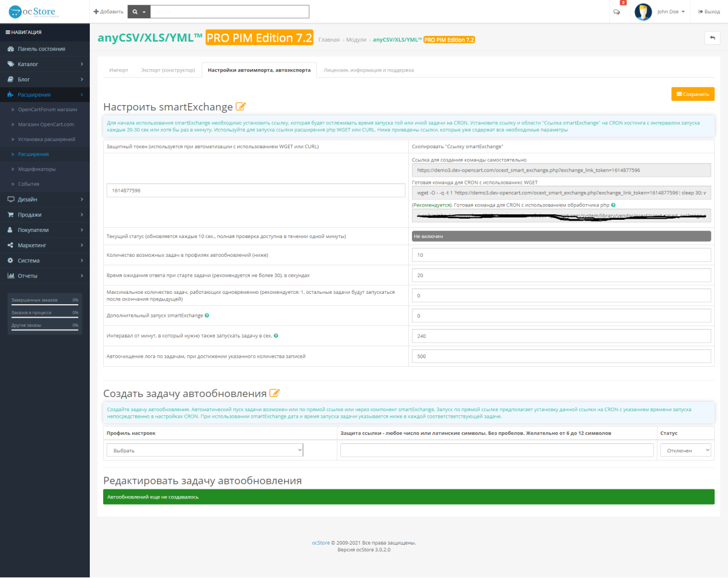Screen dimensions: 728x578
Task: Open События submenu item
Action: (x=29, y=184)
